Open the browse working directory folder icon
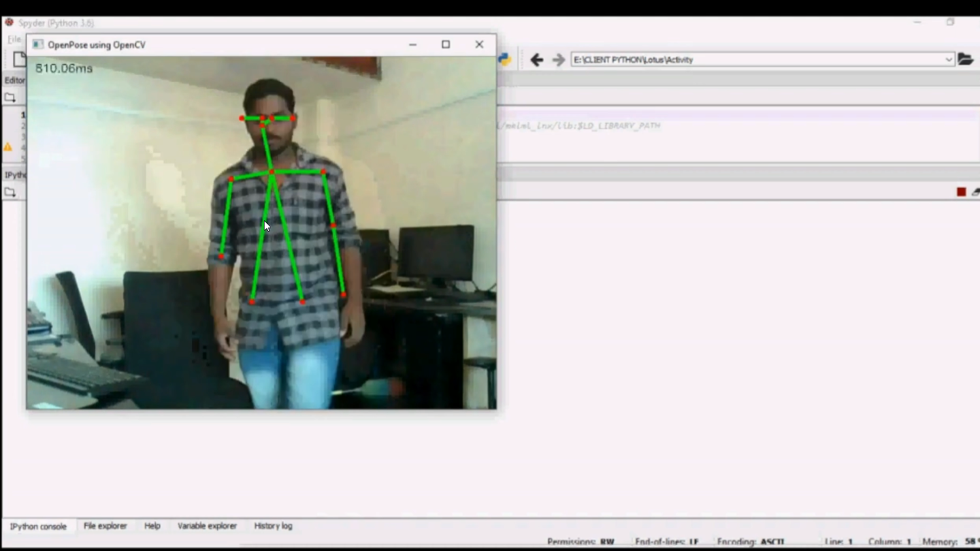The image size is (980, 551). 965,59
